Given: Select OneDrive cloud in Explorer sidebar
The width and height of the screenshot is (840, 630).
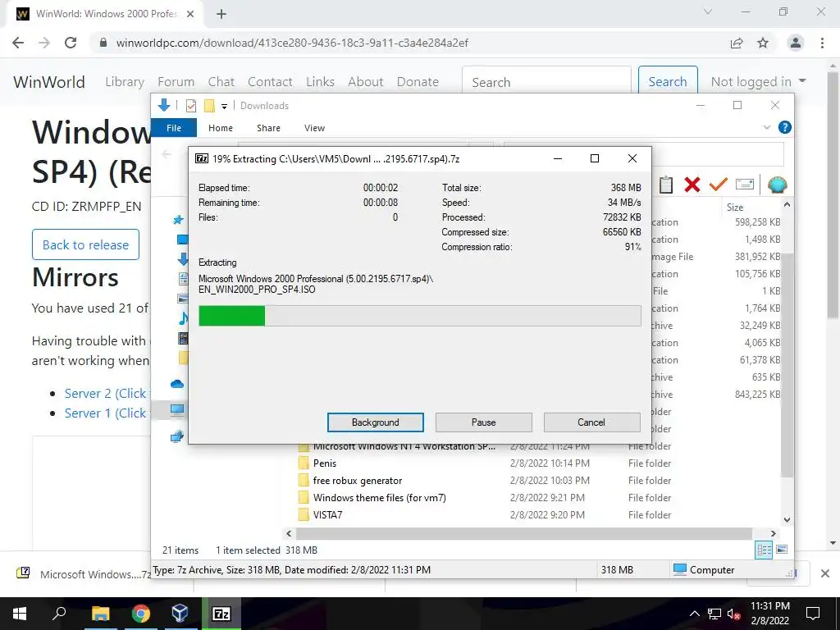Looking at the screenshot, I should tap(177, 384).
